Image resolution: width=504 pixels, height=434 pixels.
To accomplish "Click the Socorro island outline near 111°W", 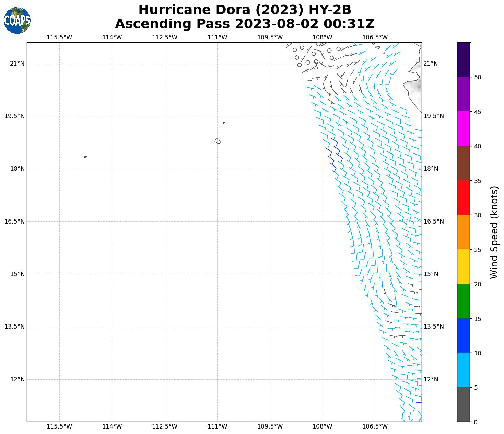I will pos(218,141).
